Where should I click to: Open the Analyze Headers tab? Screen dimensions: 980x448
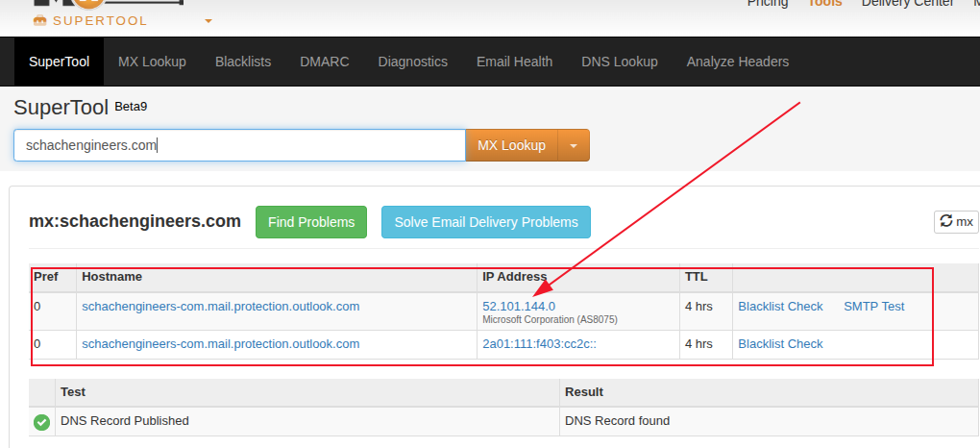(737, 62)
